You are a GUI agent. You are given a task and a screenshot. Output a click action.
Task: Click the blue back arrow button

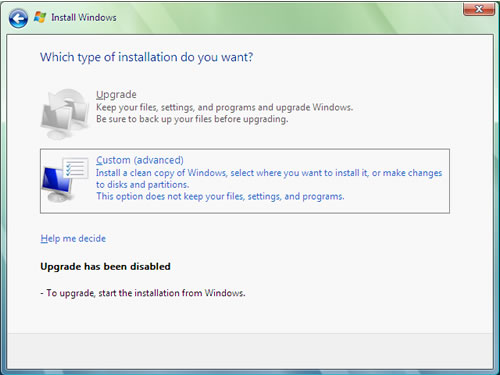[18, 18]
